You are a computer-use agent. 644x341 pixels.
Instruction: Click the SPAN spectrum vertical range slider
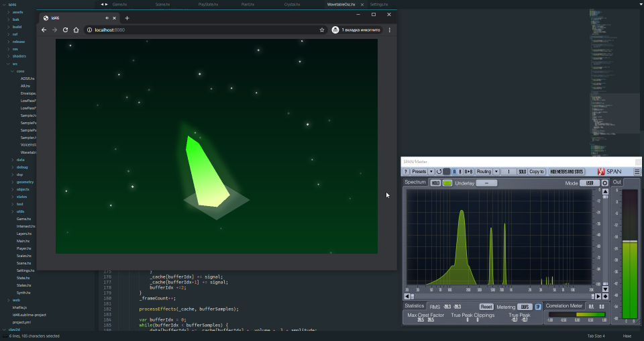605,240
